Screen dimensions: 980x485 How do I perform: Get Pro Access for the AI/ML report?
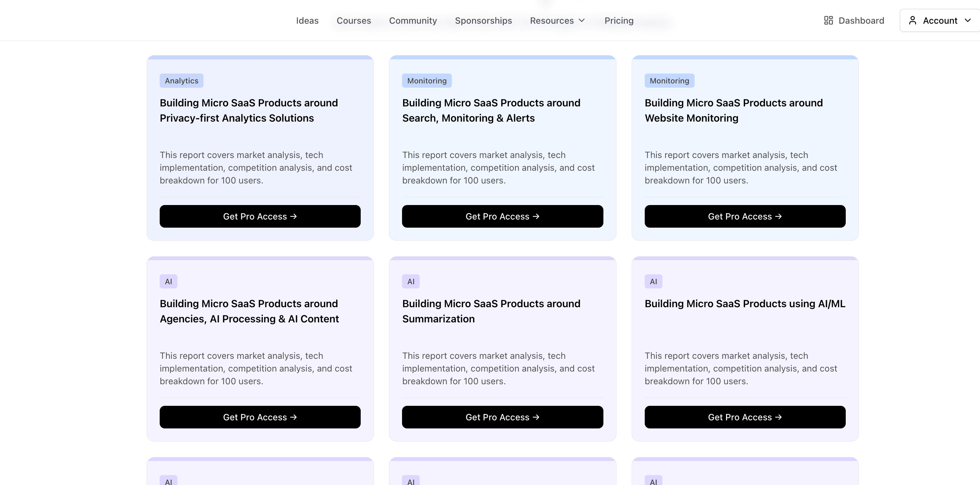(x=745, y=417)
